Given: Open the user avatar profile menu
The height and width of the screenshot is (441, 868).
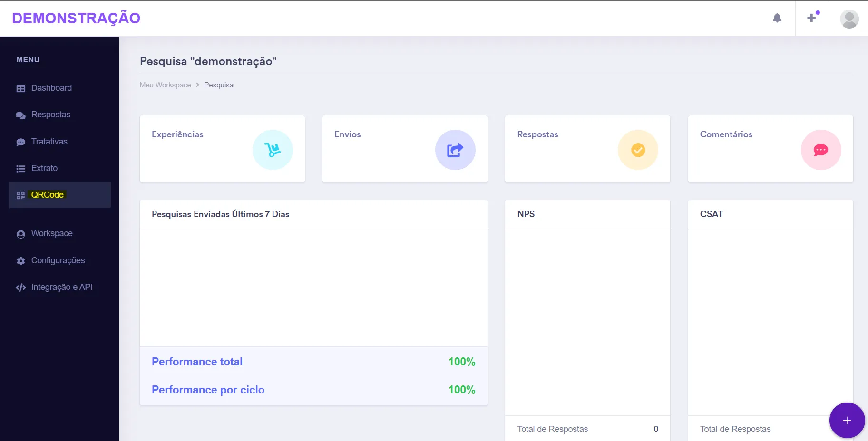Looking at the screenshot, I should coord(849,19).
